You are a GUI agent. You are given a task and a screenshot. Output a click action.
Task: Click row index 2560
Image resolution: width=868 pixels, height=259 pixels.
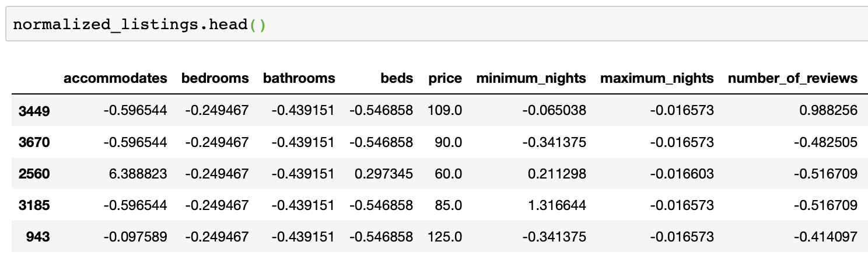(34, 174)
